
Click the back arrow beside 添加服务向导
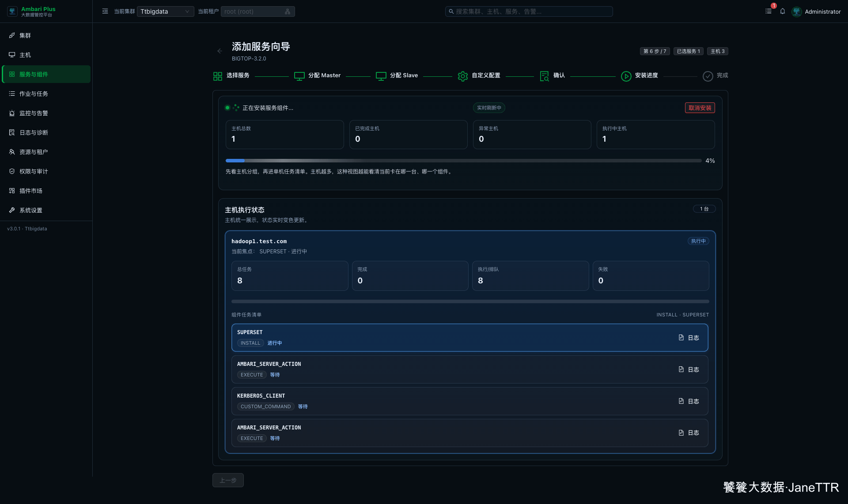pyautogui.click(x=220, y=51)
